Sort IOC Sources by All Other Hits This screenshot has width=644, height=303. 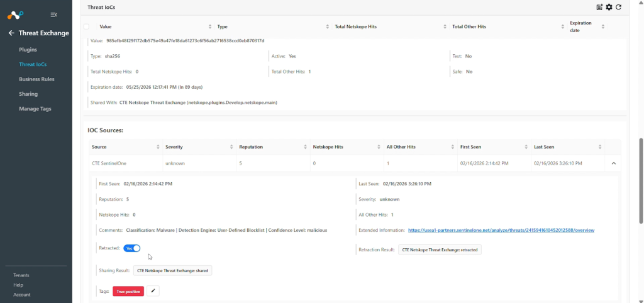(453, 147)
